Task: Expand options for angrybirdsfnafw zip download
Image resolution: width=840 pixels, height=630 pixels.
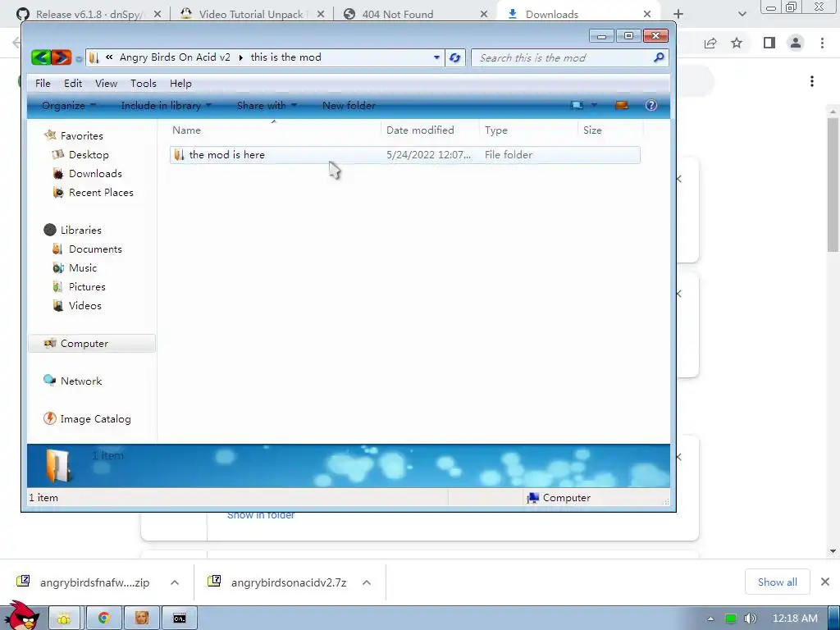Action: tap(175, 582)
